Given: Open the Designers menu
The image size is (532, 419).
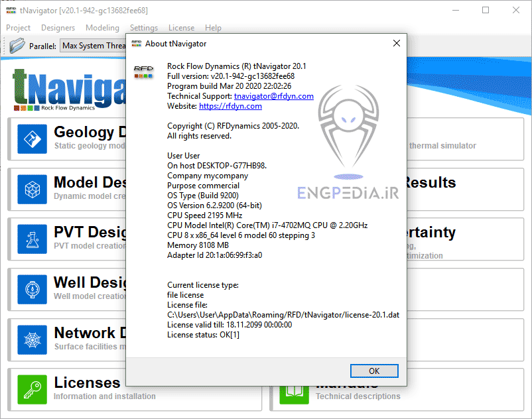Looking at the screenshot, I should [x=58, y=28].
